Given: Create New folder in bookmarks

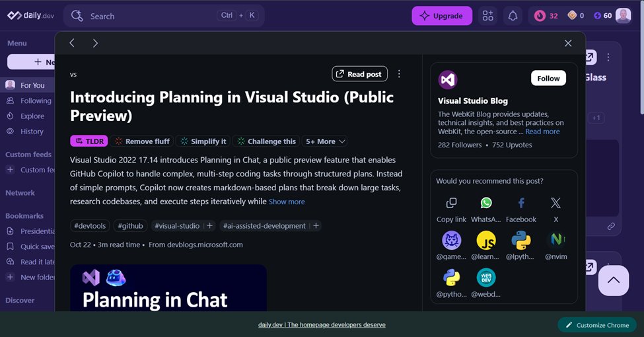Looking at the screenshot, I should pyautogui.click(x=28, y=278).
